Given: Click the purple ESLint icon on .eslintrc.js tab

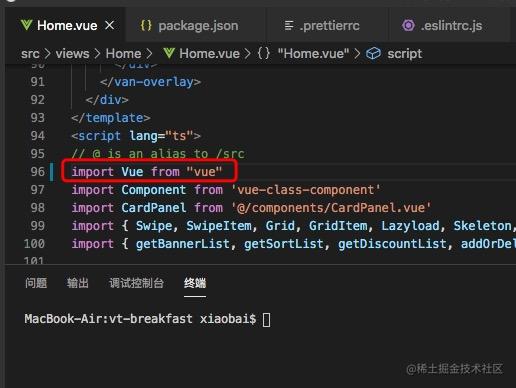Looking at the screenshot, I should pyautogui.click(x=408, y=25).
